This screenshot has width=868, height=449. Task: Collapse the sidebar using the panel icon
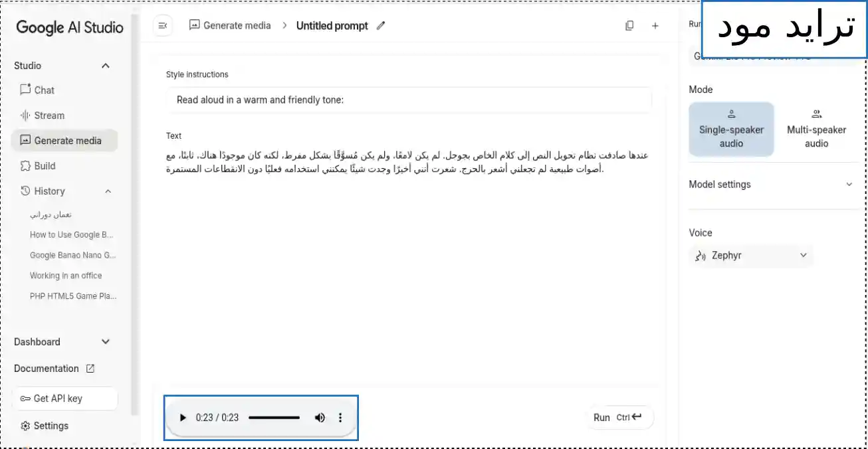click(163, 26)
